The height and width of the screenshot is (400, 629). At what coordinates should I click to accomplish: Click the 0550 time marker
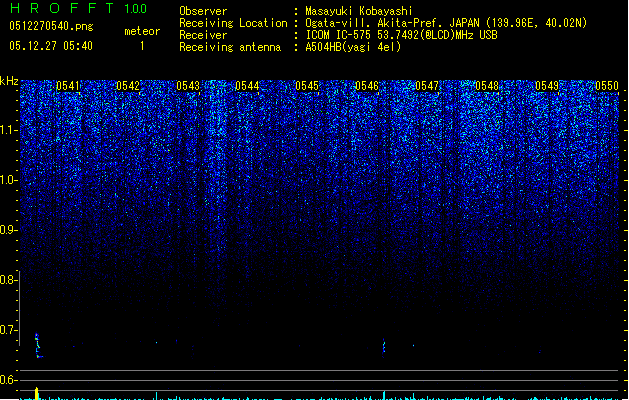(x=607, y=86)
